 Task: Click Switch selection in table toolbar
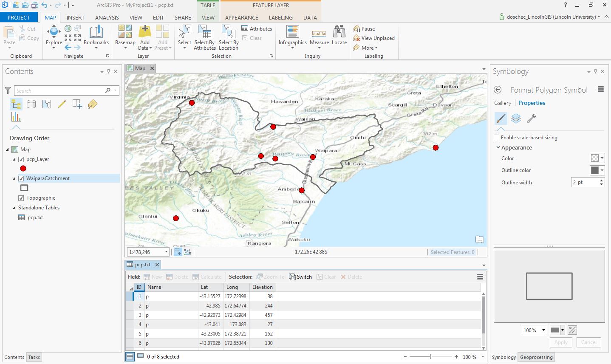[x=300, y=277]
